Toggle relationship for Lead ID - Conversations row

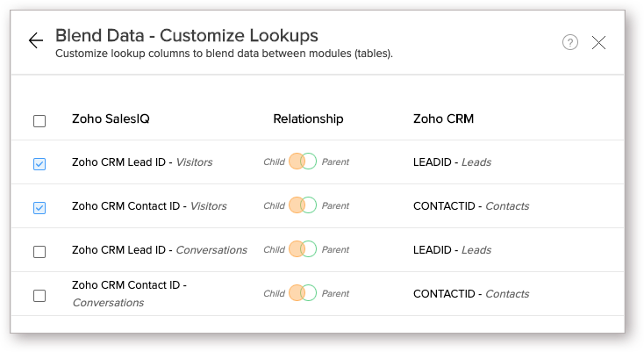pyautogui.click(x=303, y=249)
